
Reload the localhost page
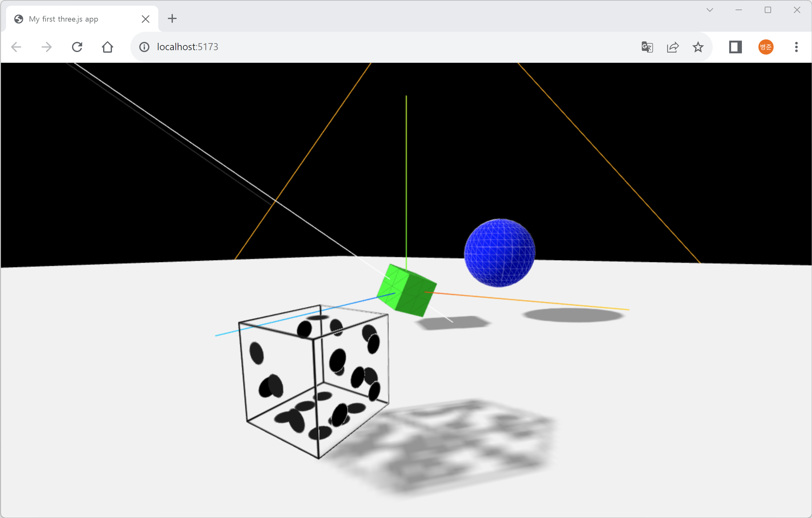click(x=77, y=47)
